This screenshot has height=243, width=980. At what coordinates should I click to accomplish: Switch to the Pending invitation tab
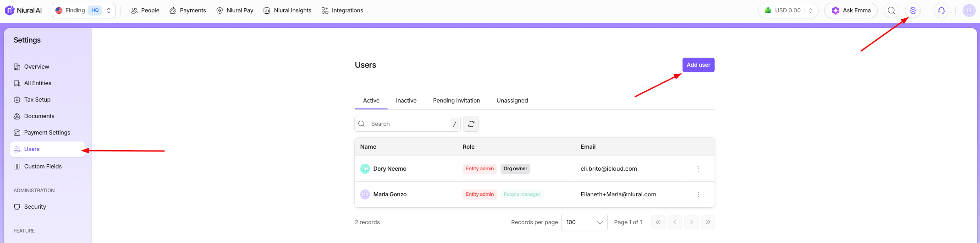click(457, 101)
